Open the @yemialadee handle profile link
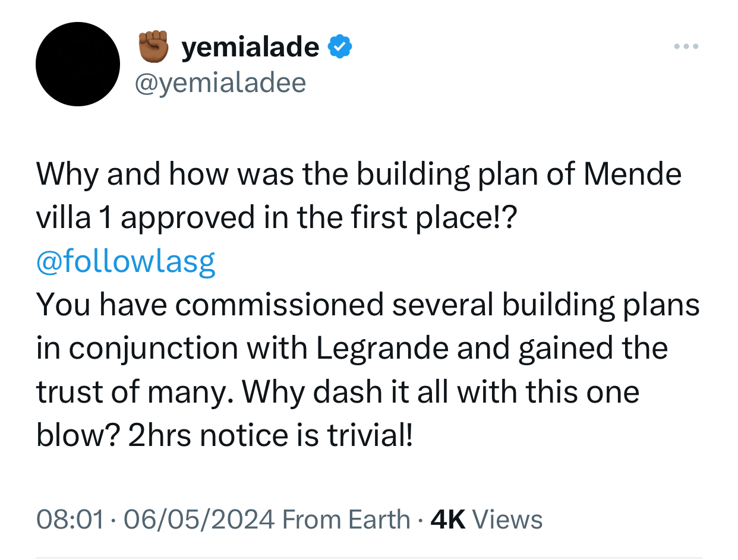Screen dimensions: 738x560 [x=220, y=83]
